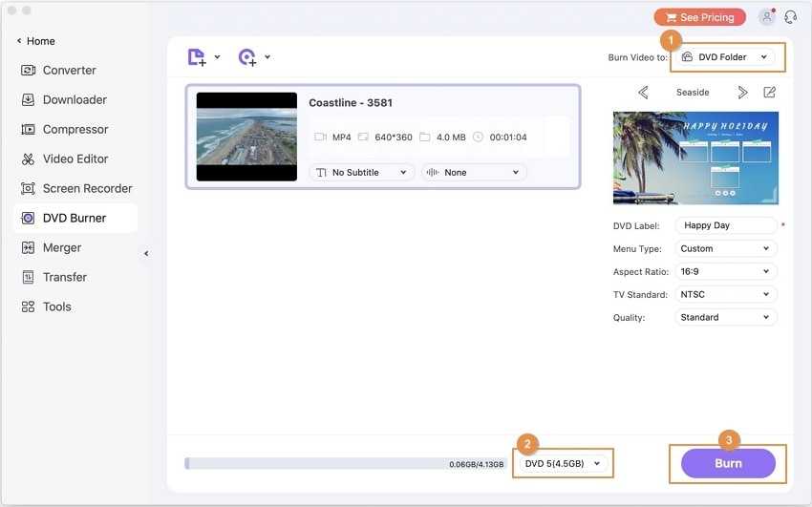Screen dimensions: 812x507
Task: Collapse the sidebar with arrow handle
Action: (x=146, y=253)
